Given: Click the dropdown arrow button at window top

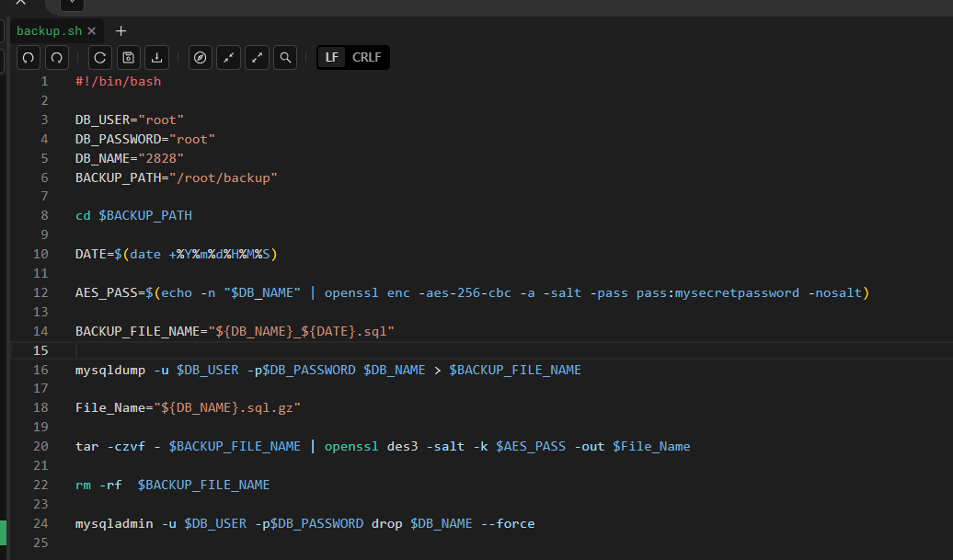Looking at the screenshot, I should point(72,4).
